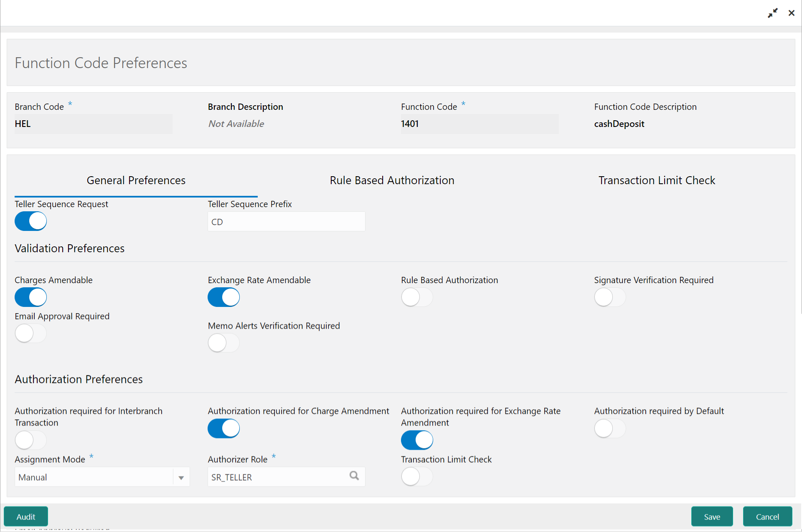Enable Memo Alerts Verification Required switch
Viewport: 802px width, 532px height.
[x=224, y=343]
